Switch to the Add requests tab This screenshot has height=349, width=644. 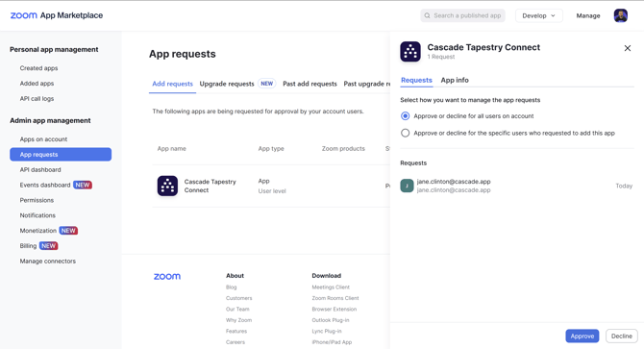click(172, 84)
